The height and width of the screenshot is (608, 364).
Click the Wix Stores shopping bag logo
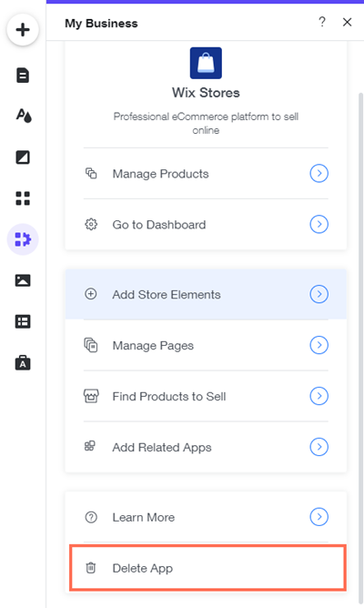click(x=206, y=63)
